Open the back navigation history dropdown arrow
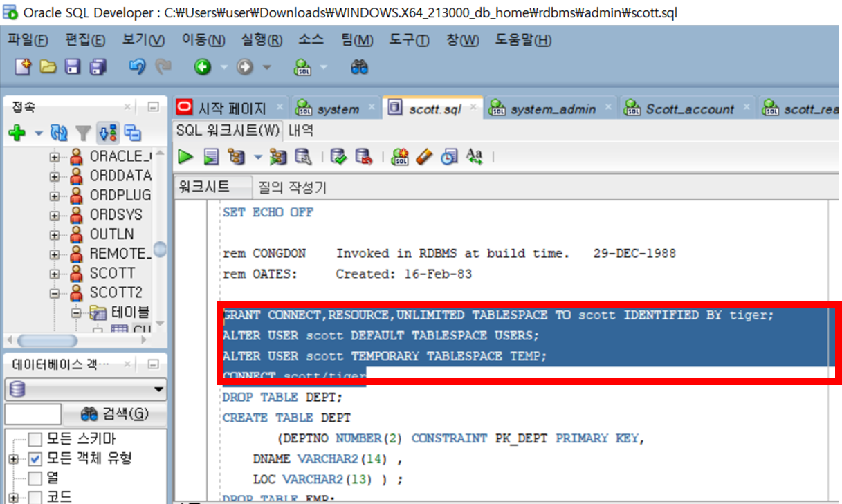The height and width of the screenshot is (504, 842). click(223, 68)
